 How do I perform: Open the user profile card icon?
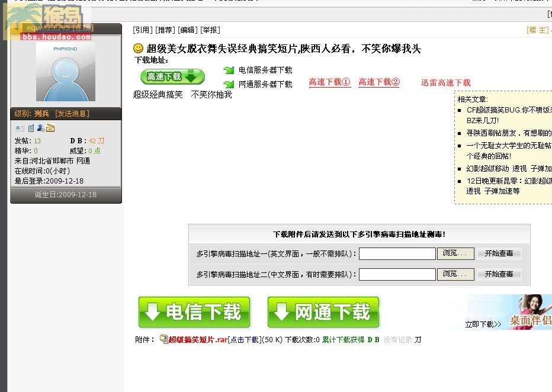click(x=20, y=128)
